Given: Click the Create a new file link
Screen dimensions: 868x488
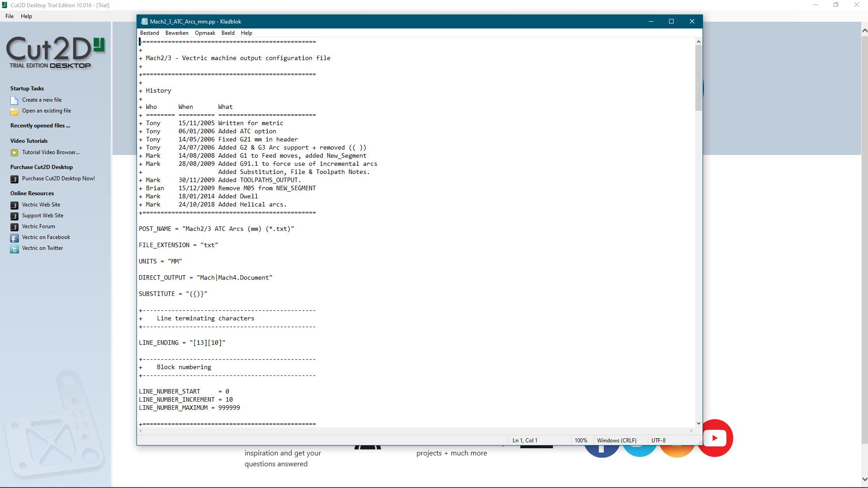Looking at the screenshot, I should (42, 100).
